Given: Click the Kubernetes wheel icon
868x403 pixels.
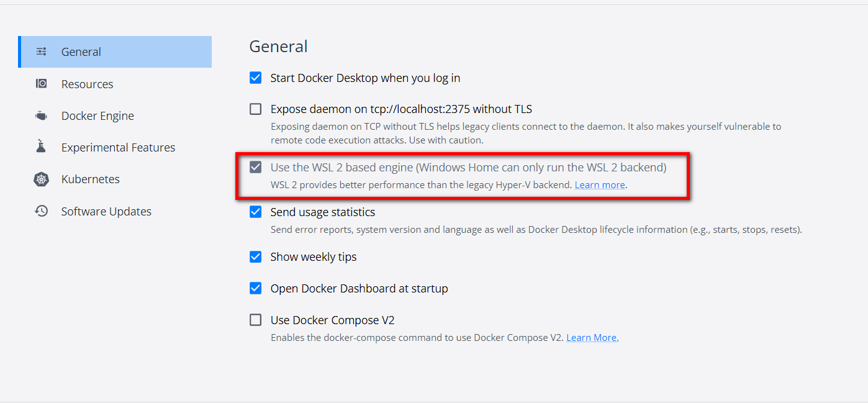Looking at the screenshot, I should [42, 179].
